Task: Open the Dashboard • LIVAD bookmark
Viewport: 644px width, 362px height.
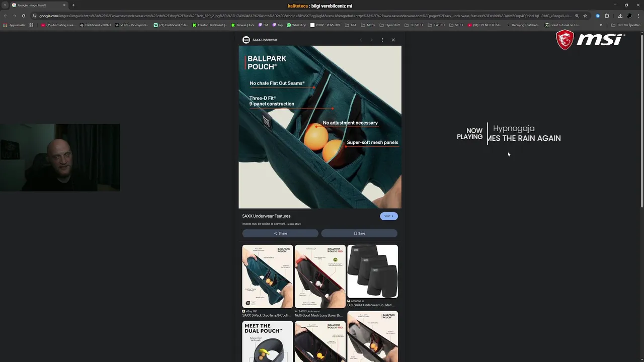Action: [96, 25]
